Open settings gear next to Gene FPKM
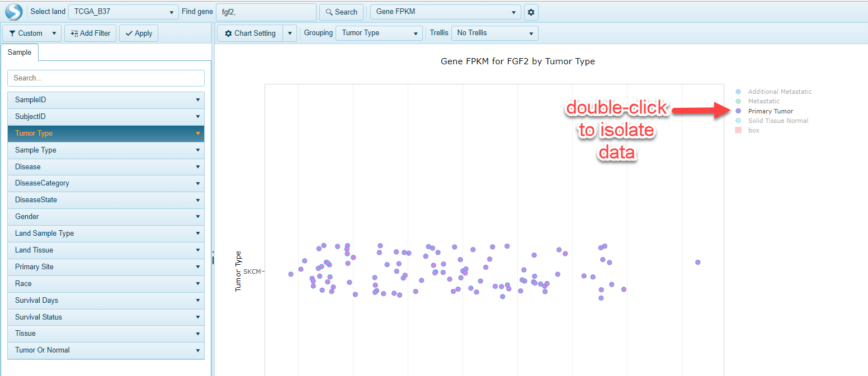 point(531,12)
